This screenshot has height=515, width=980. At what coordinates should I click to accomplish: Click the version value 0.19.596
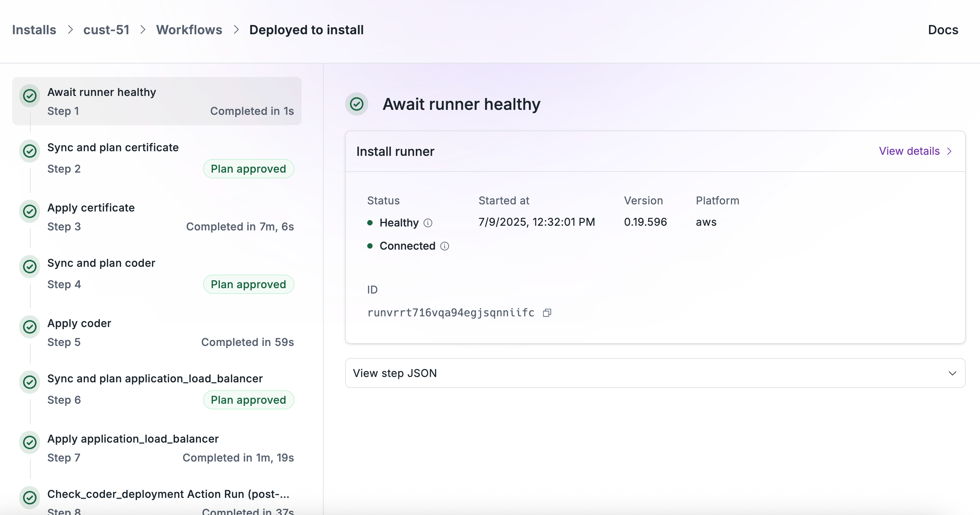(645, 222)
